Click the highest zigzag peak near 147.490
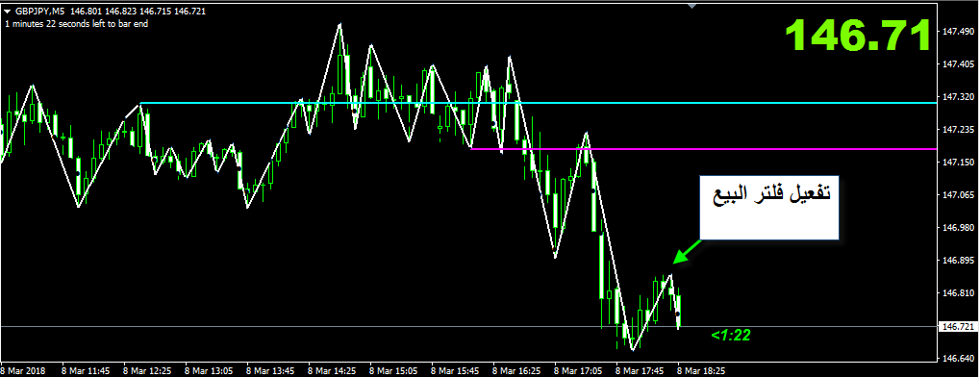Viewport: 980px width, 377px height. 339,25
